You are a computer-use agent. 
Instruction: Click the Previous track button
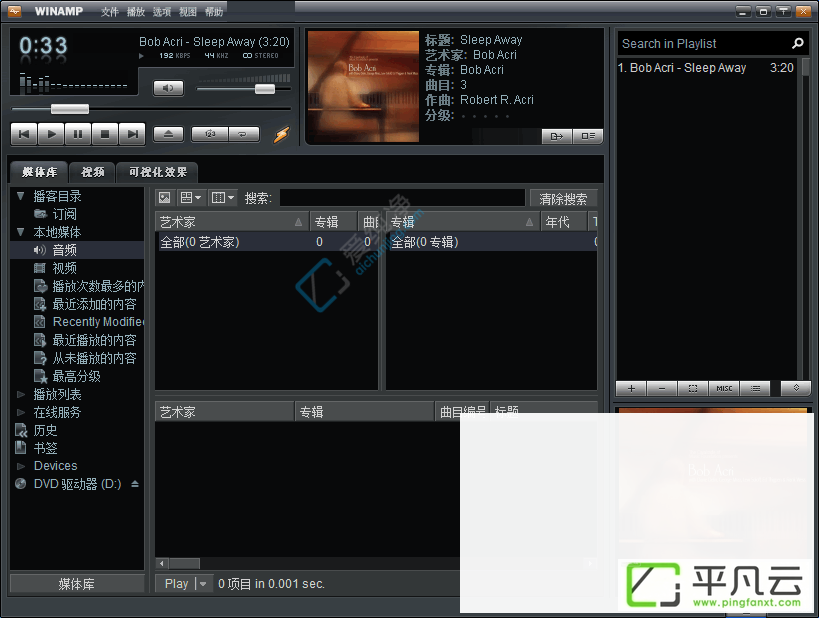click(x=24, y=134)
